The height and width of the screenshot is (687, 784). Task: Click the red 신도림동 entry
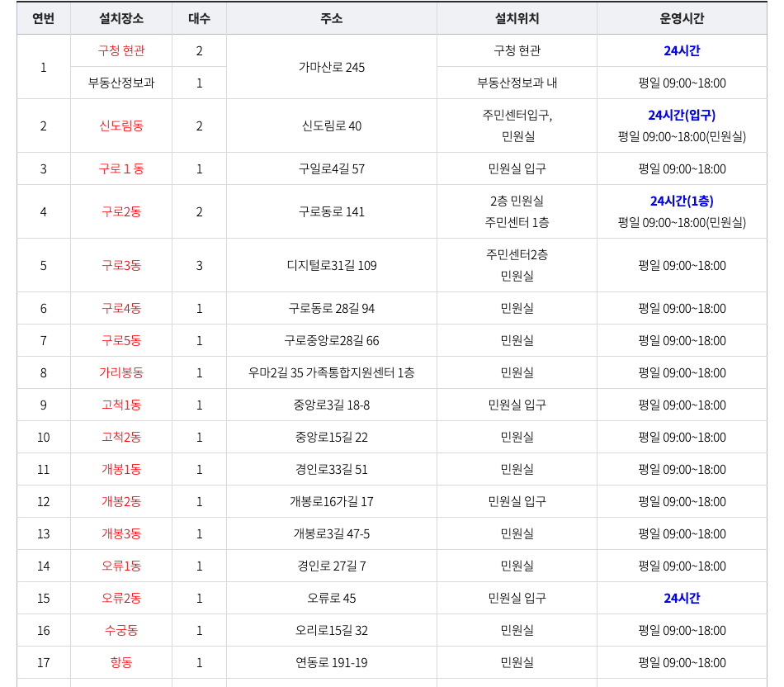[121, 126]
